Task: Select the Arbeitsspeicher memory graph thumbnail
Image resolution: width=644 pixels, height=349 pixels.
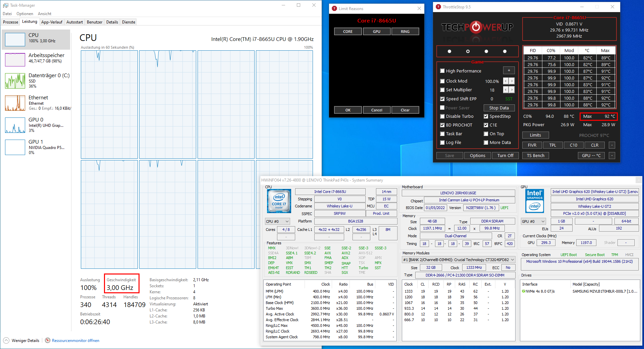Action: click(15, 60)
